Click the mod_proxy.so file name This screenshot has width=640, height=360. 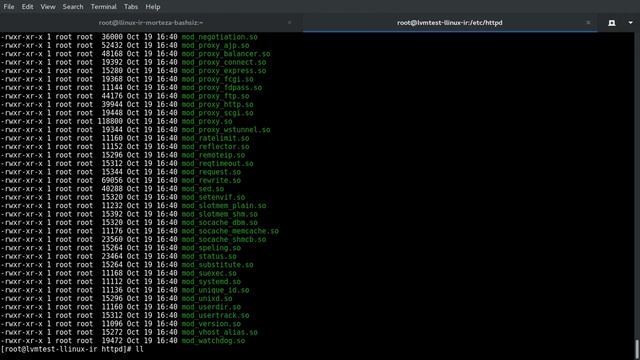207,121
